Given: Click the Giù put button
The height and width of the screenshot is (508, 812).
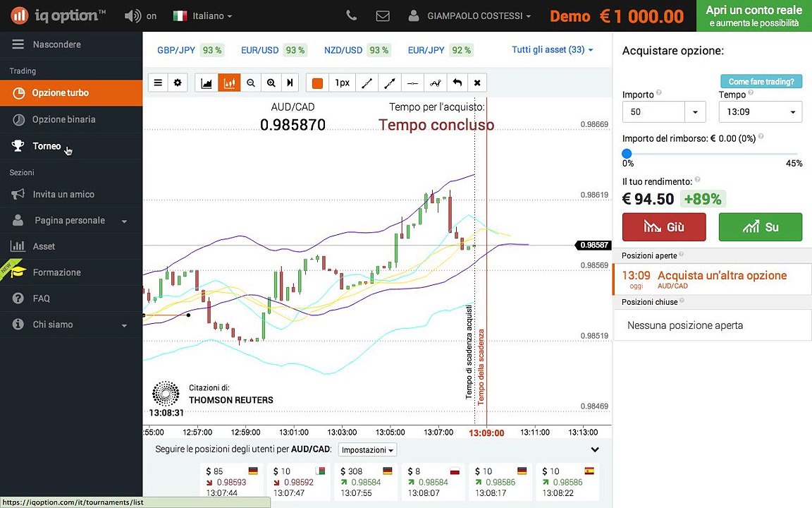Looking at the screenshot, I should (x=664, y=227).
